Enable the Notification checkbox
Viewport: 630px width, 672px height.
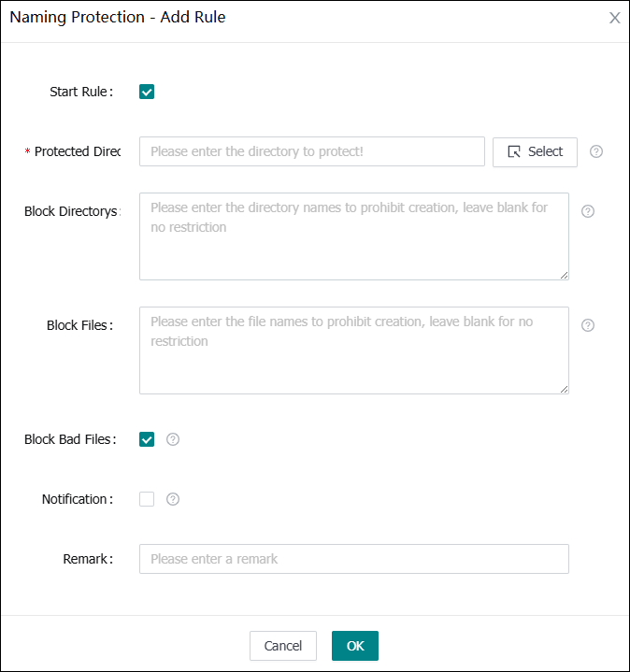(147, 499)
